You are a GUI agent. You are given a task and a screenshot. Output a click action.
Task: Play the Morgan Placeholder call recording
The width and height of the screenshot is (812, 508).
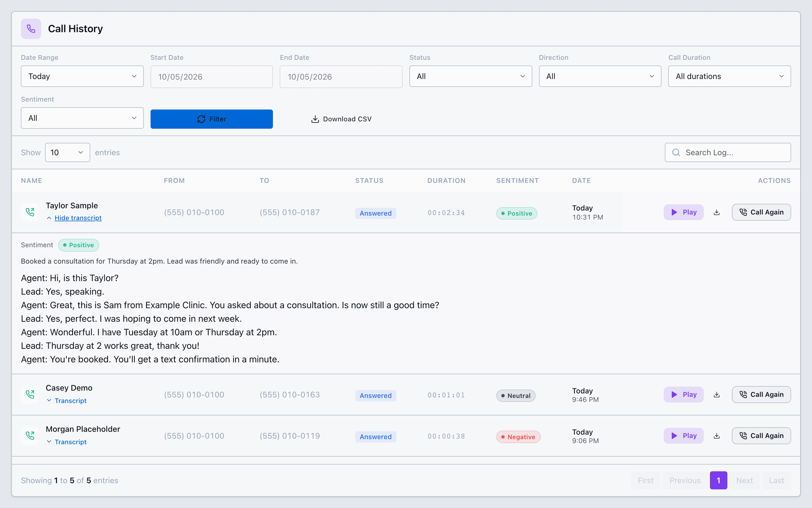683,436
